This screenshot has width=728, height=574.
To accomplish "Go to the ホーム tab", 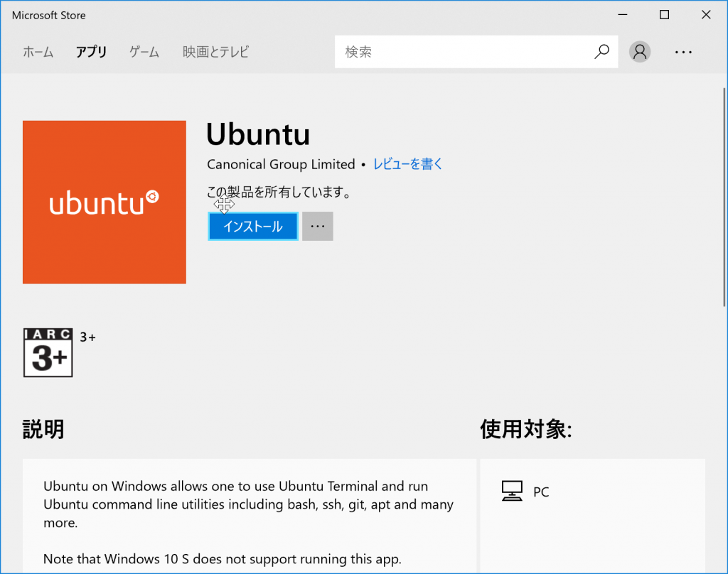I will click(x=38, y=52).
